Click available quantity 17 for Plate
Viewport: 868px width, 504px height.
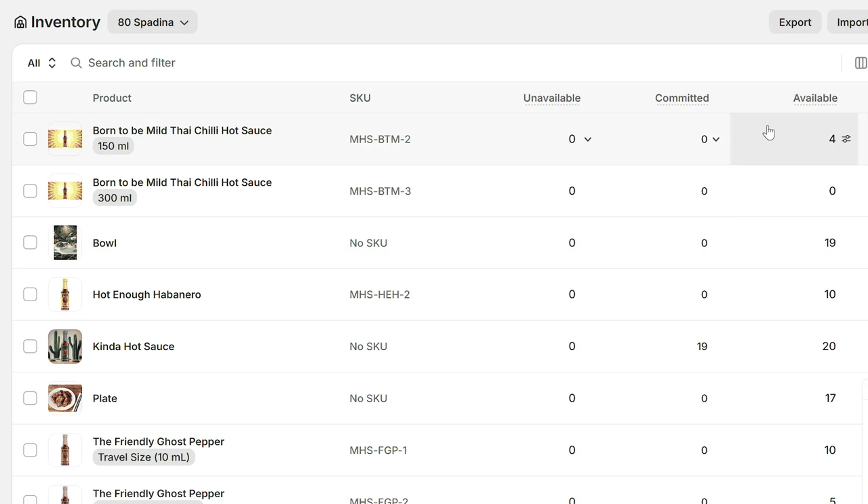pyautogui.click(x=830, y=398)
